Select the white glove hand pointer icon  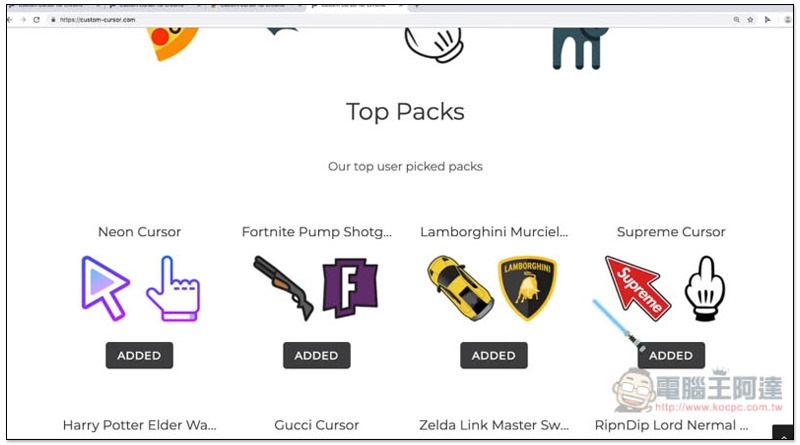(705, 288)
